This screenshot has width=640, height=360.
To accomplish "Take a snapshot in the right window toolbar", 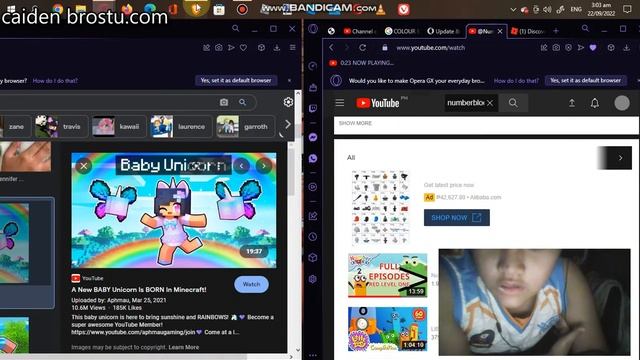I will point(556,48).
